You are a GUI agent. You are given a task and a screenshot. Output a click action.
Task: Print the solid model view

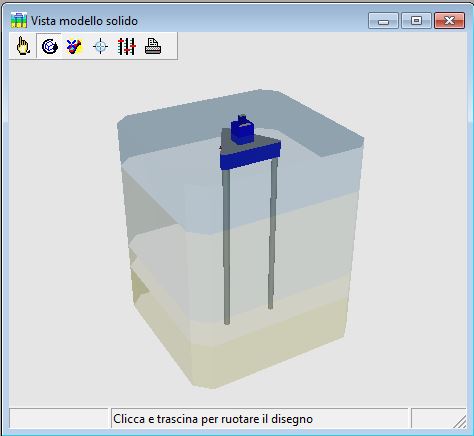click(x=153, y=46)
